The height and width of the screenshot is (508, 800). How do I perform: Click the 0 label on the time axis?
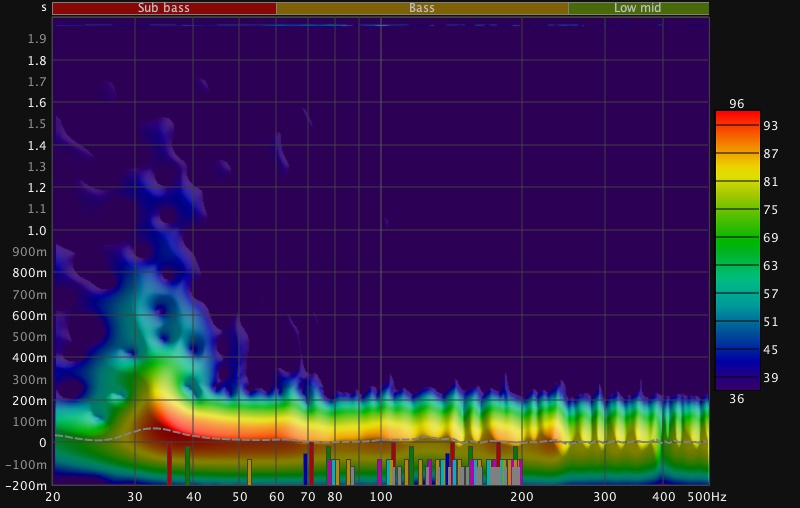(42, 442)
